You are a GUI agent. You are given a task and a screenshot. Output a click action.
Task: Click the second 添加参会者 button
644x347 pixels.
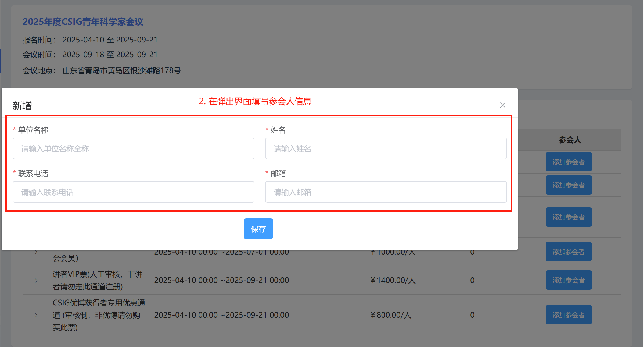tap(568, 185)
